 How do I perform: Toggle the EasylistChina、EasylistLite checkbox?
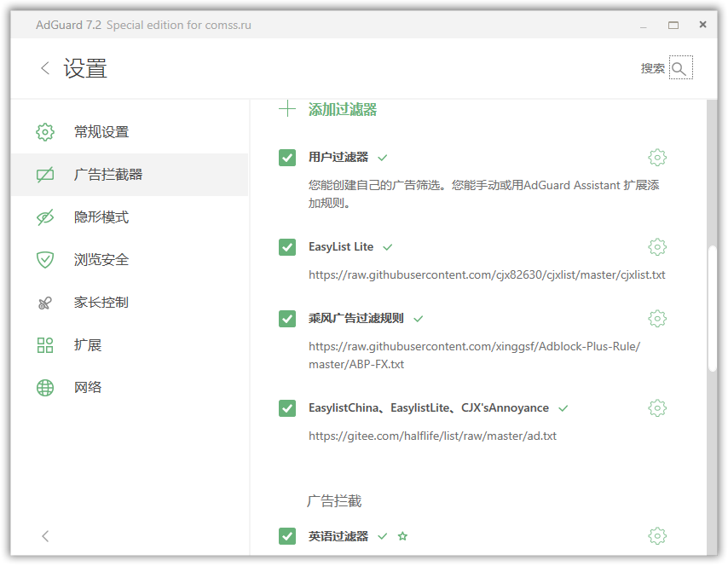(287, 408)
